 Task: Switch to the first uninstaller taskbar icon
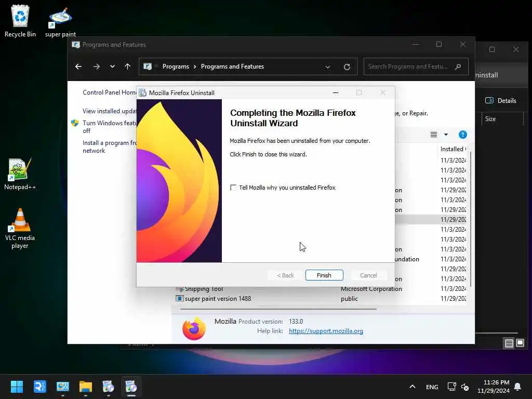click(108, 387)
